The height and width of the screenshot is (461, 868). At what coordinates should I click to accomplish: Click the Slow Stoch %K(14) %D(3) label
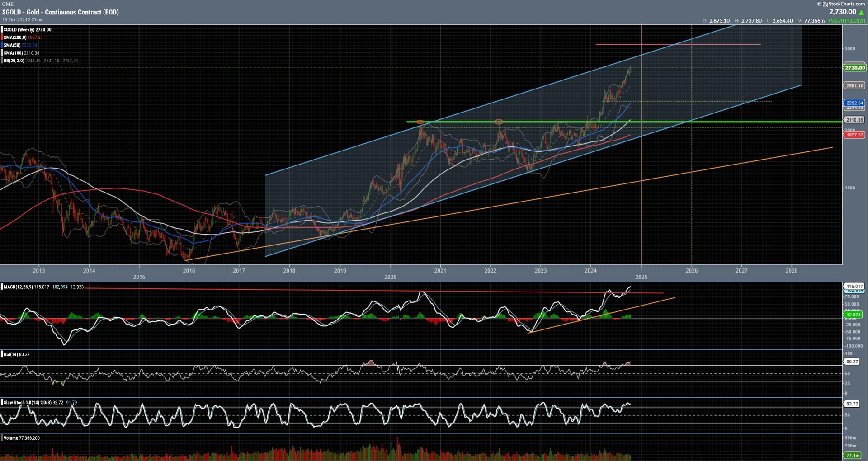tap(27, 402)
